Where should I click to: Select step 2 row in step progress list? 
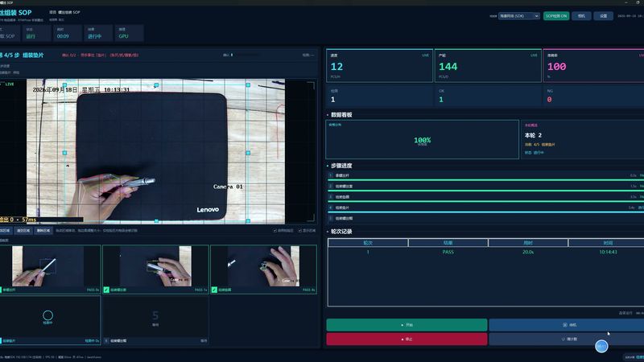[x=485, y=186]
